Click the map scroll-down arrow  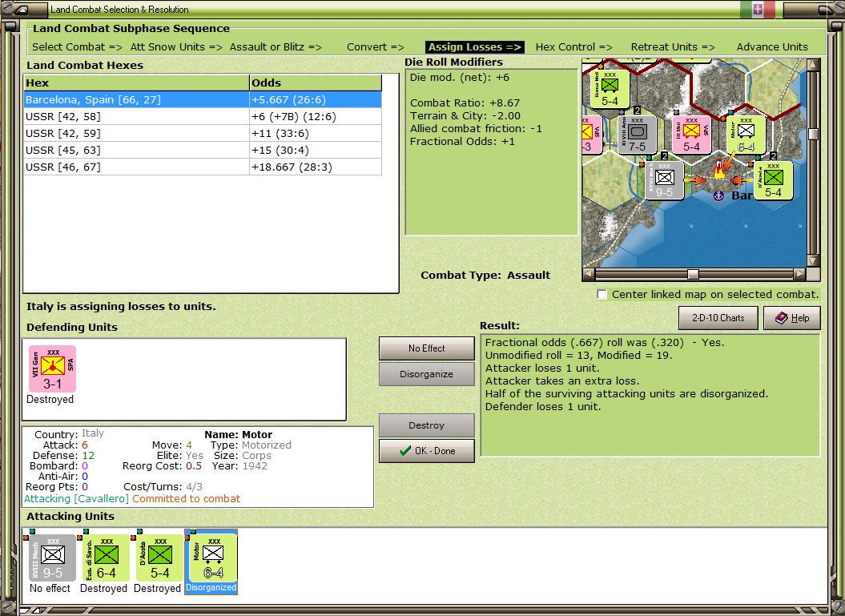(x=813, y=260)
